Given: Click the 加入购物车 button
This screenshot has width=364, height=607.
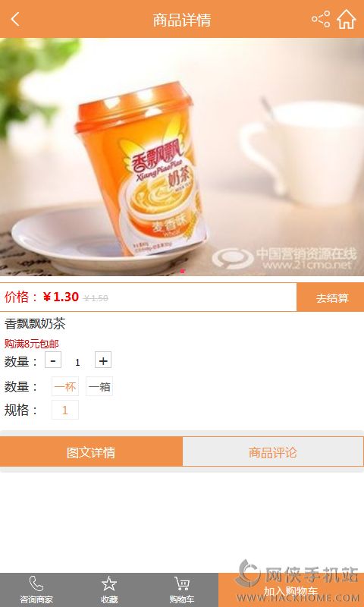Looking at the screenshot, I should coord(291,590).
